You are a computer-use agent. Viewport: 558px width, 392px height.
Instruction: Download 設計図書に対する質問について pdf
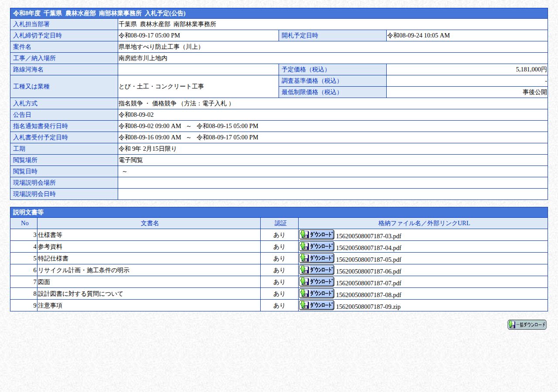316,293
